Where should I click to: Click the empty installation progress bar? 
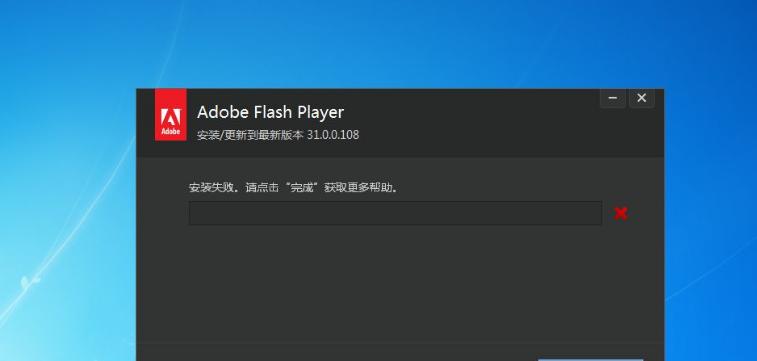tap(395, 213)
